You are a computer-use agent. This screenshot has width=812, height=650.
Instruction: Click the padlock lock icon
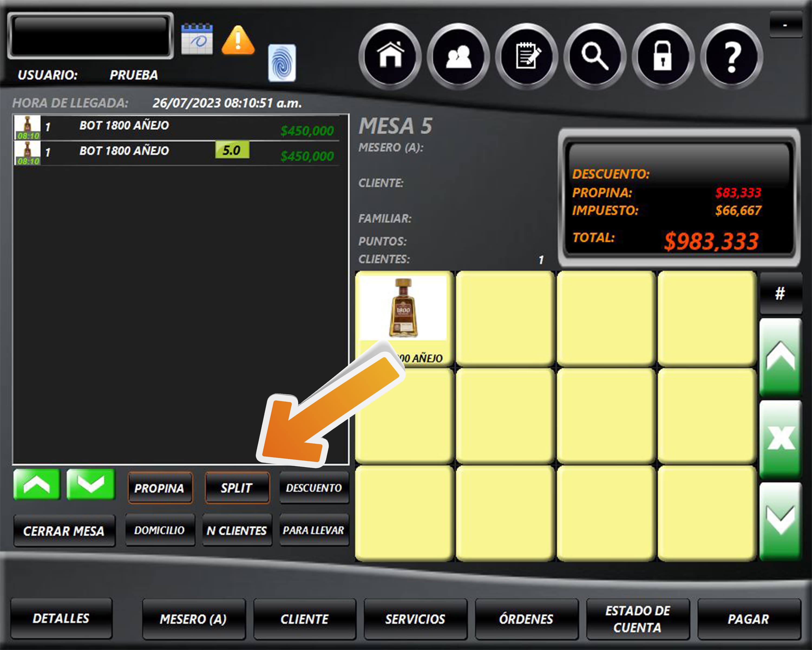click(x=663, y=56)
